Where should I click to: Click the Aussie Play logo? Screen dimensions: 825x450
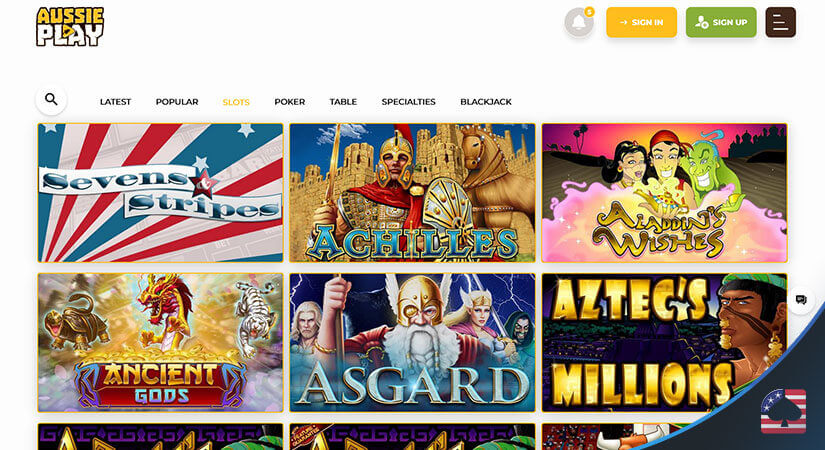70,26
